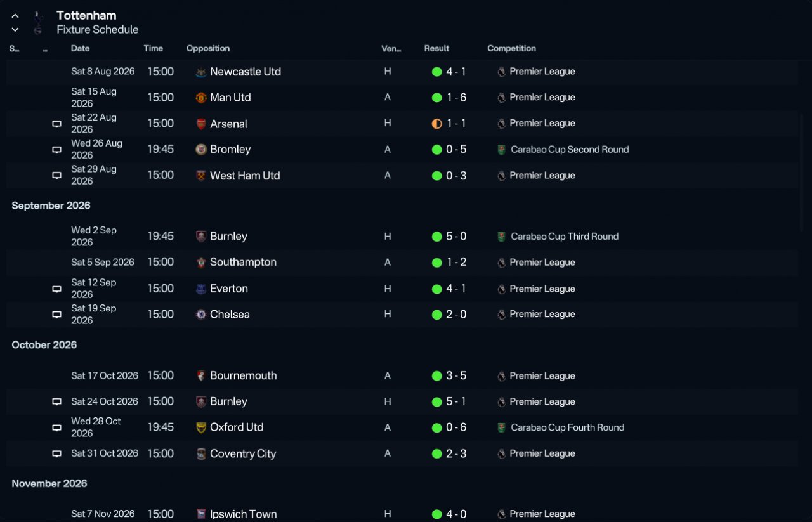Sort by the Date column header
The image size is (812, 522).
[x=80, y=48]
